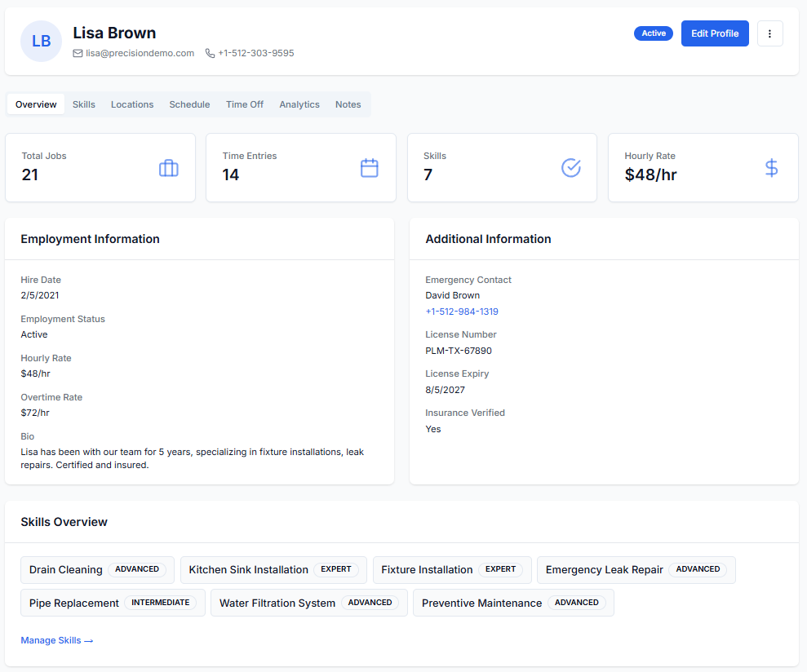Click the Manage Skills link
This screenshot has height=672, width=807.
(57, 641)
